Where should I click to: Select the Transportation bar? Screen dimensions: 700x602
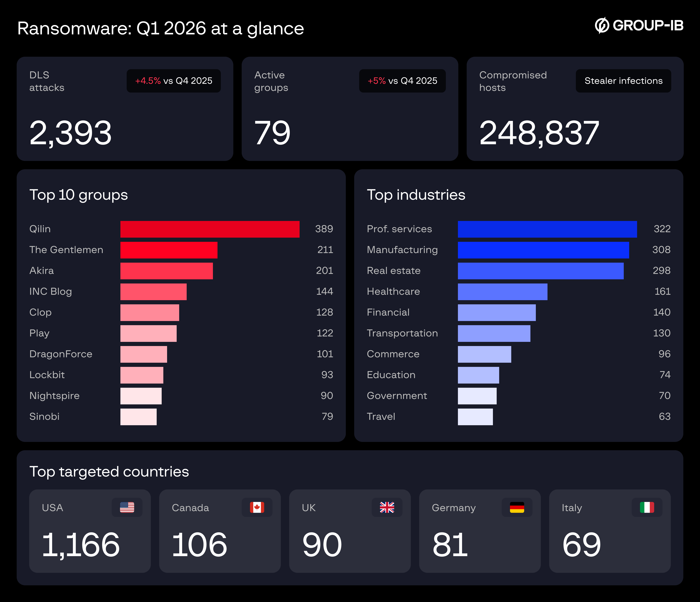(494, 333)
